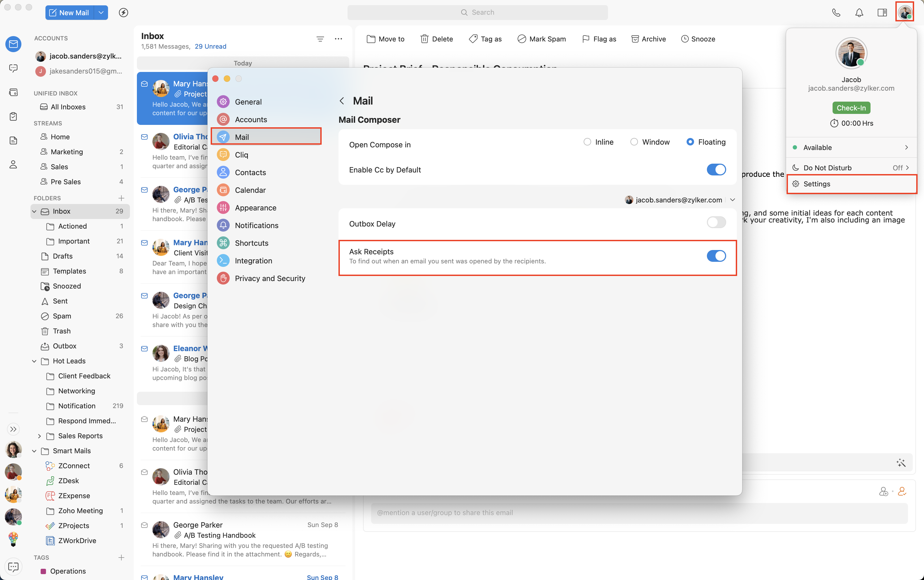Click the green Check-In button
924x580 pixels.
coord(851,108)
